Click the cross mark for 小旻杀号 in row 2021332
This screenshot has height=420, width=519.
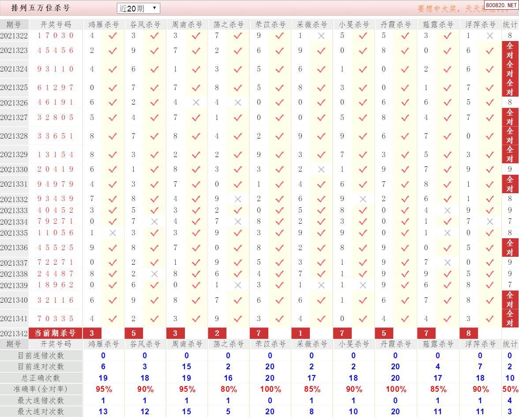(363, 199)
